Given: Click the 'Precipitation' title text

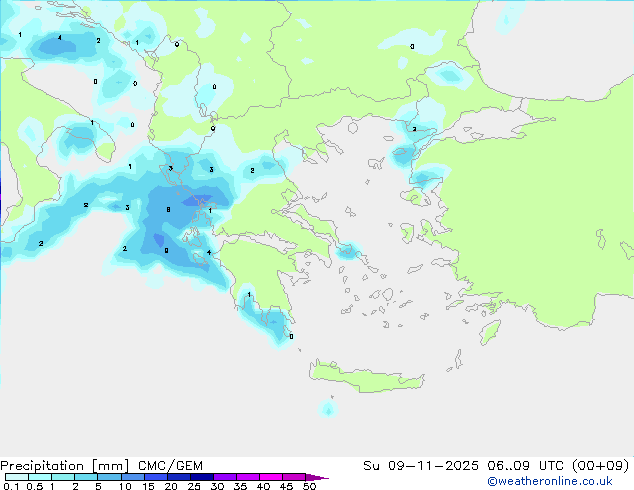Looking at the screenshot, I should tap(42, 466).
